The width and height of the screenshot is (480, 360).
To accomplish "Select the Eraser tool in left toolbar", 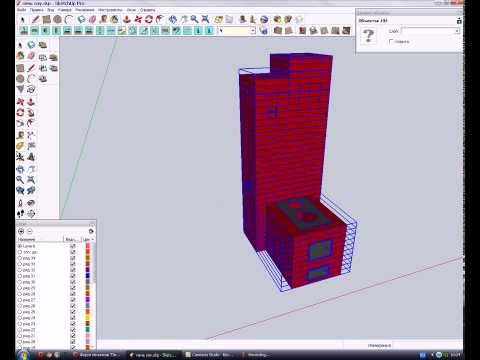I will click(31, 56).
